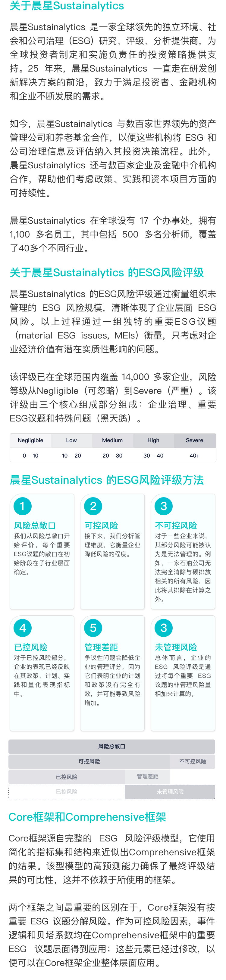The height and width of the screenshot is (980, 226).
Task: Click the Medium rating column header
Action: pyautogui.click(x=112, y=440)
